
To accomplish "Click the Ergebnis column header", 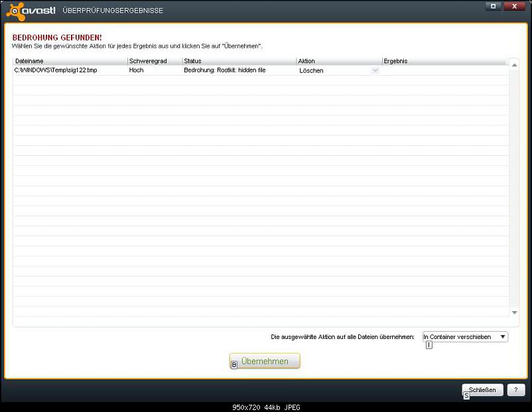I will pyautogui.click(x=441, y=61).
